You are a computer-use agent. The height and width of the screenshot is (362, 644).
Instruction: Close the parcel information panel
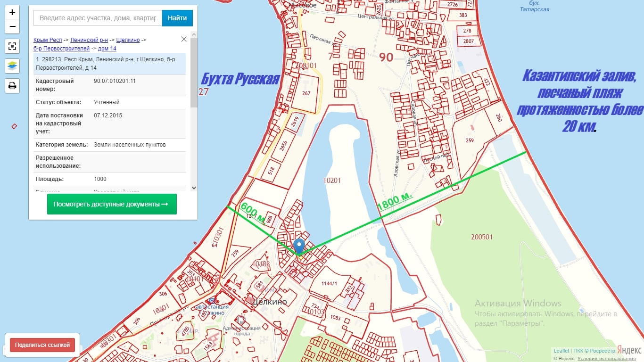[x=184, y=39]
